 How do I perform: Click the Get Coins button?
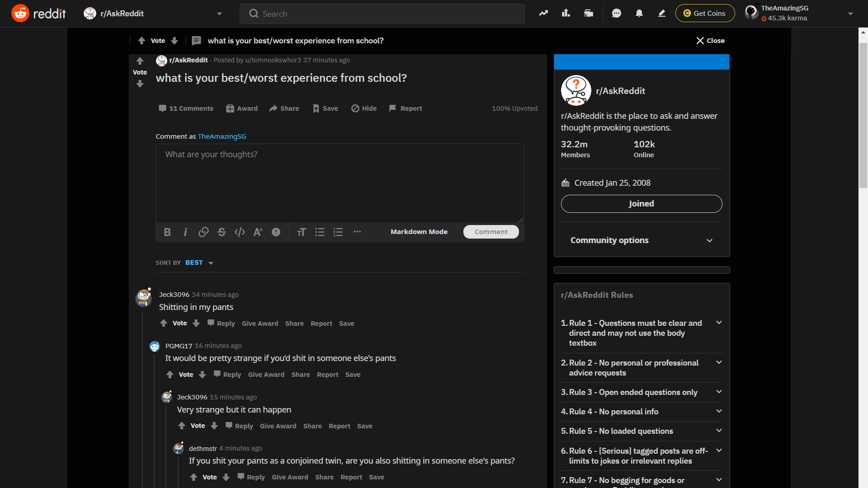(704, 14)
